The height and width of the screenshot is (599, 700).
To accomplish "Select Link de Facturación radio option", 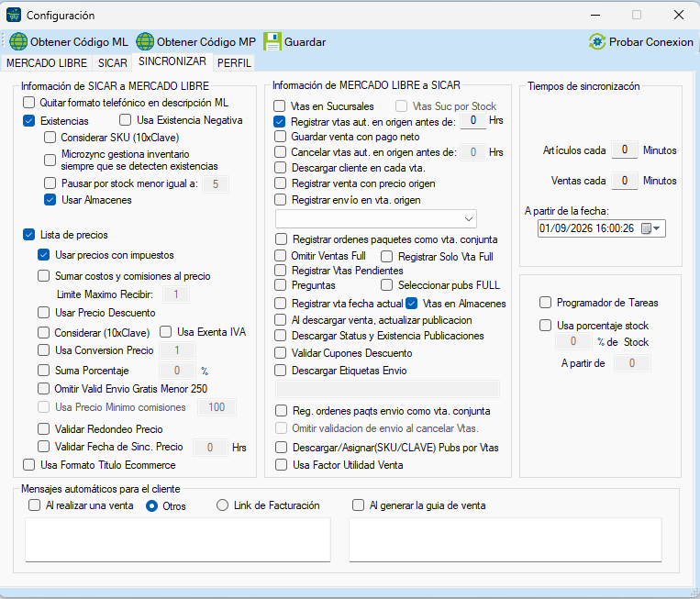I will point(222,505).
